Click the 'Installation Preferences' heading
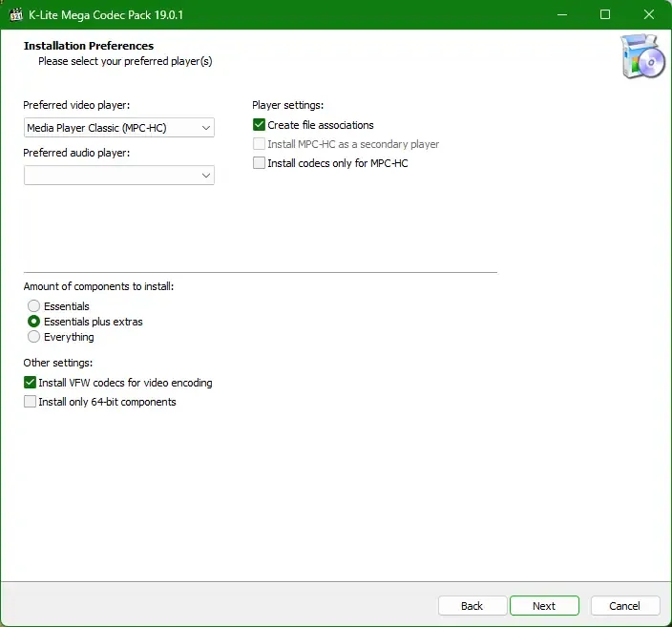The width and height of the screenshot is (672, 627). tap(89, 46)
